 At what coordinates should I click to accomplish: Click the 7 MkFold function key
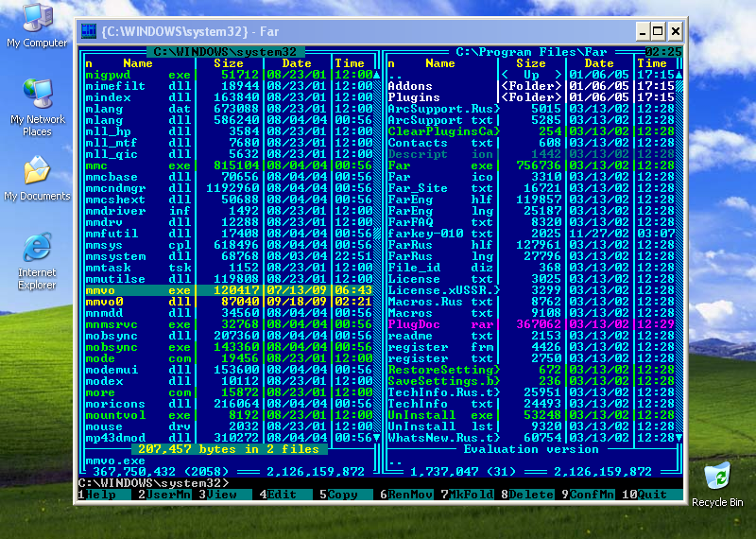[467, 495]
